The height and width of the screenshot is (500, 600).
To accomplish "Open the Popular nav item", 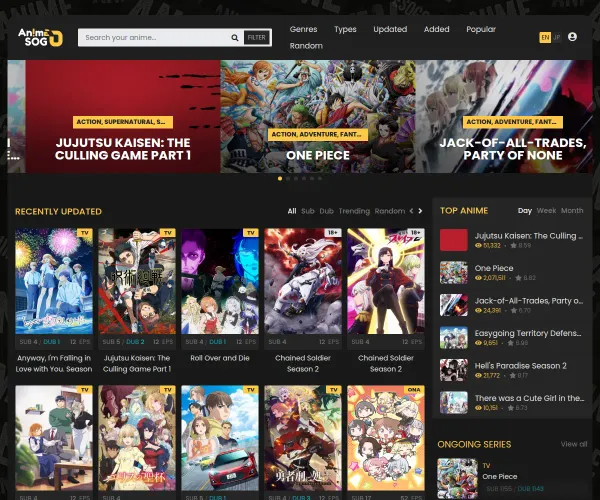I will coord(481,29).
